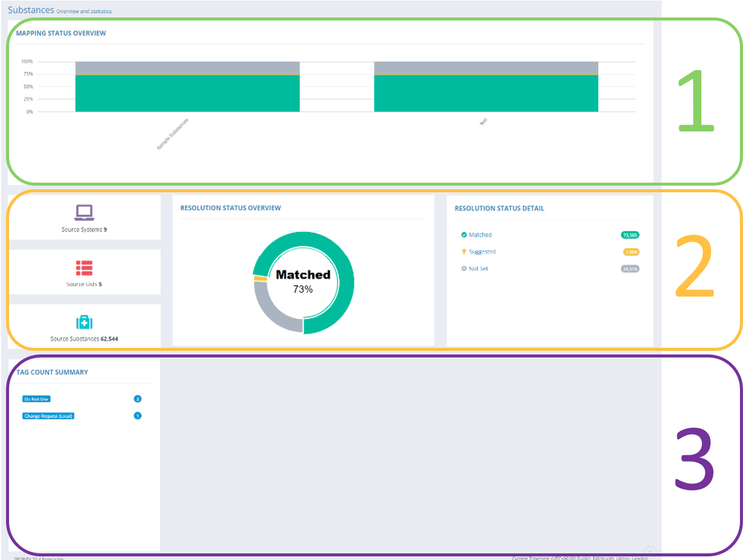Image resolution: width=749 pixels, height=560 pixels.
Task: Click the Source Systems laptop icon
Action: click(84, 212)
